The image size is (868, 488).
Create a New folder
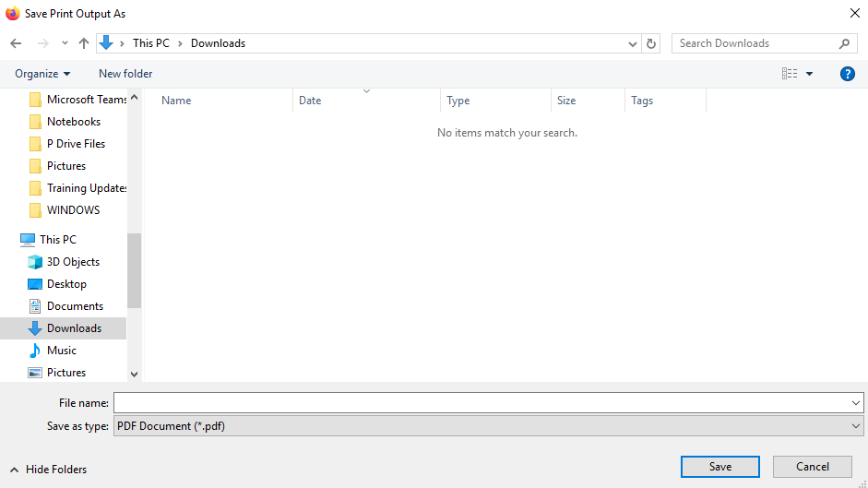(125, 74)
